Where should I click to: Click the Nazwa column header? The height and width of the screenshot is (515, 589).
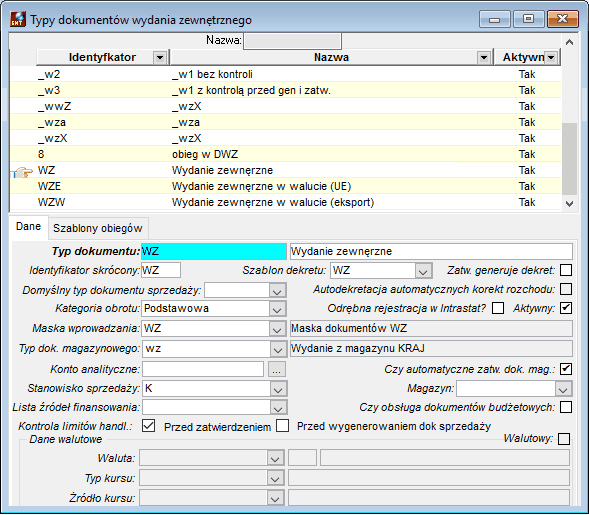pos(331,57)
